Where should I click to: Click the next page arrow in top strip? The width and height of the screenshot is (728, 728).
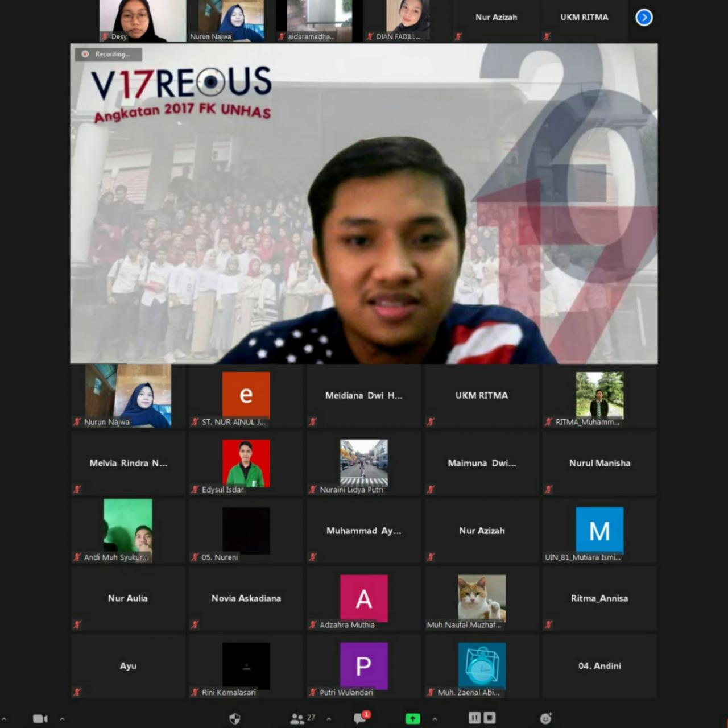(x=644, y=18)
